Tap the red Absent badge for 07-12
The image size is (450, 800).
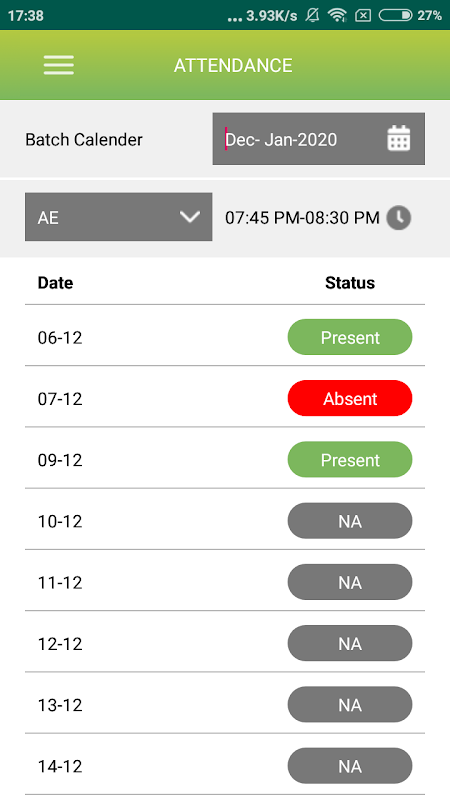click(x=350, y=398)
